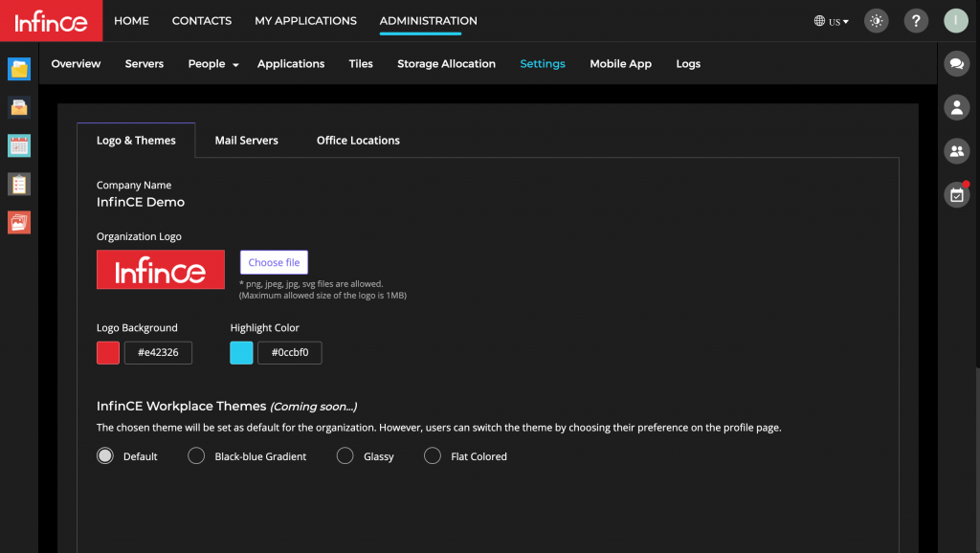Go to HOME in top navigation

tap(131, 21)
